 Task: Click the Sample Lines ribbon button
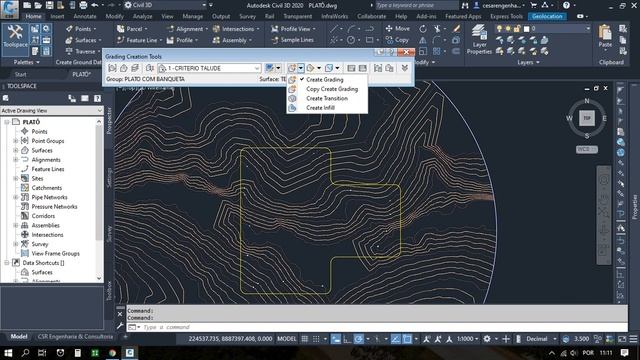point(293,40)
